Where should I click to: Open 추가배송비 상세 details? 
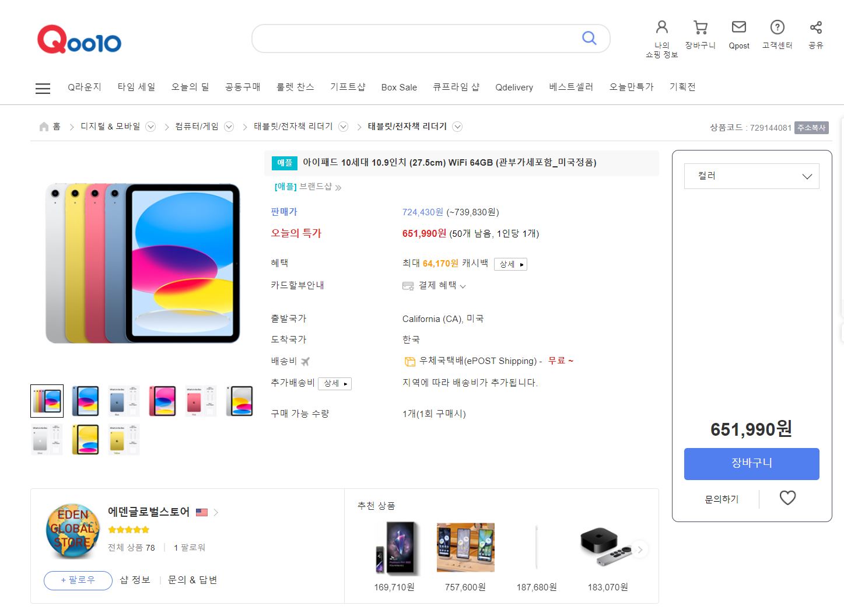click(x=335, y=383)
